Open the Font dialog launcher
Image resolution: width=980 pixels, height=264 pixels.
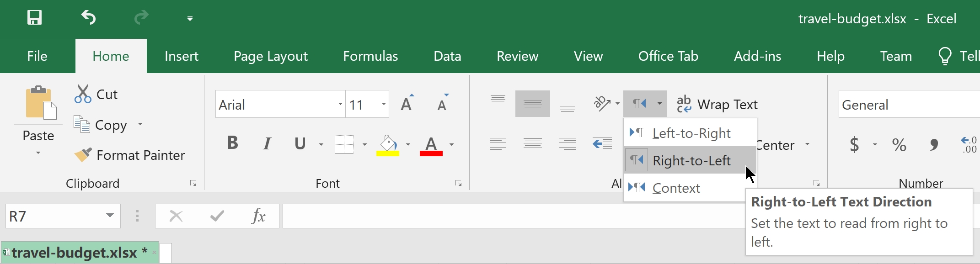click(458, 184)
